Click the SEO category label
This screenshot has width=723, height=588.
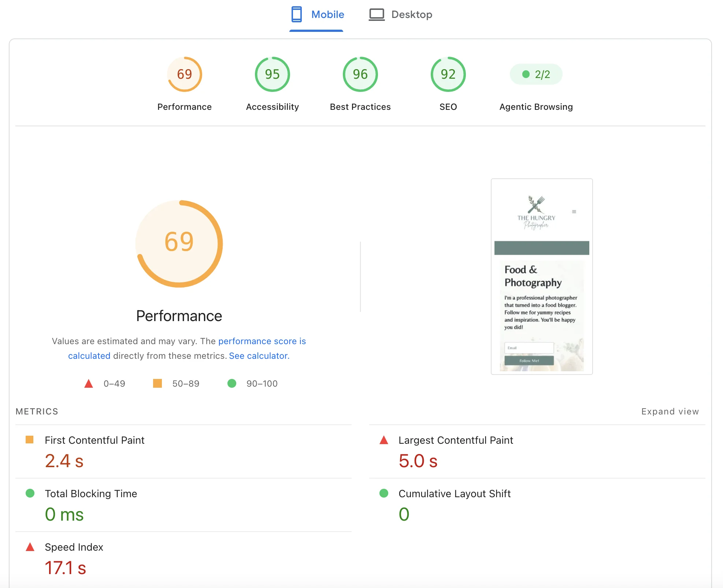(448, 107)
